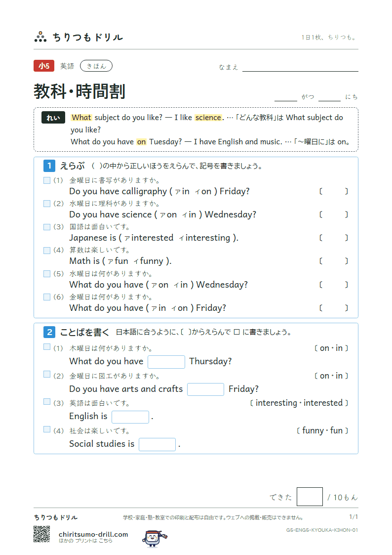Screen dimensions: 392x555
Task: Check the box for section 2 (2) 図工
Action: pos(47,374)
